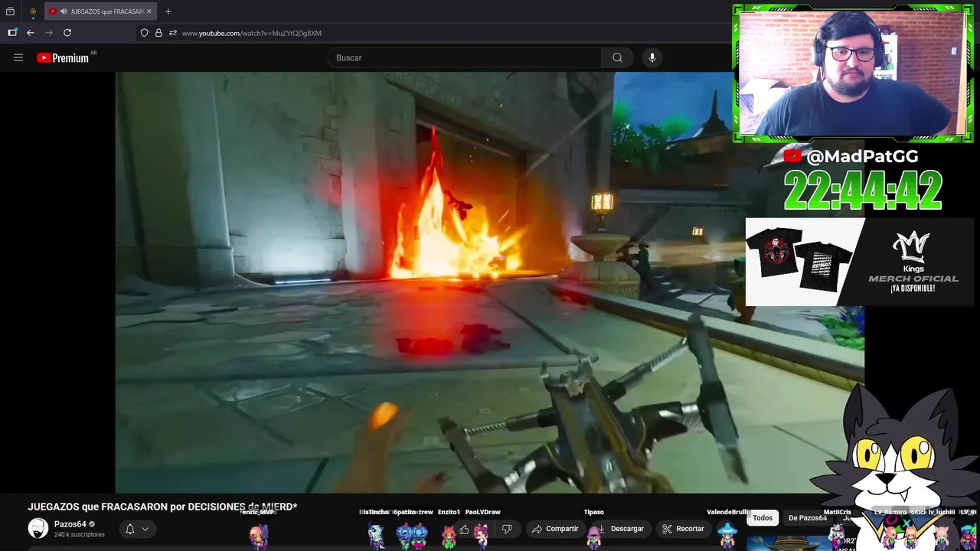This screenshot has height=551, width=980.
Task: Mute the tab via its speaker icon
Action: pyautogui.click(x=64, y=11)
